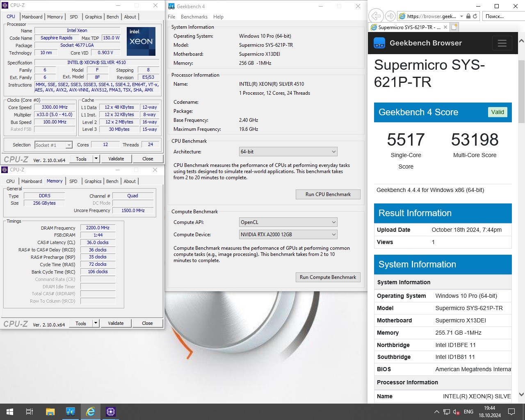The height and width of the screenshot is (420, 525).
Task: Switch to the CPU tab in the lower CPU-Z window
Action: [11, 181]
